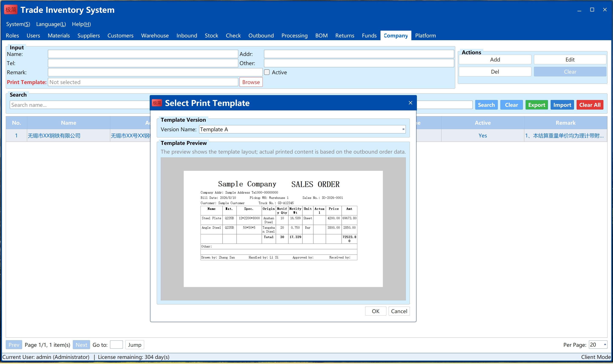The width and height of the screenshot is (613, 364).
Task: Toggle the Active checkbox
Action: pyautogui.click(x=267, y=72)
